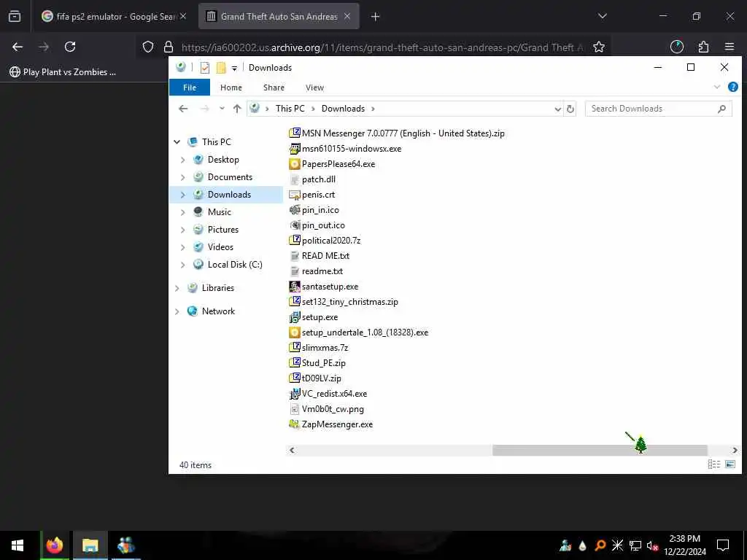Open the View ribbon tab

click(314, 87)
